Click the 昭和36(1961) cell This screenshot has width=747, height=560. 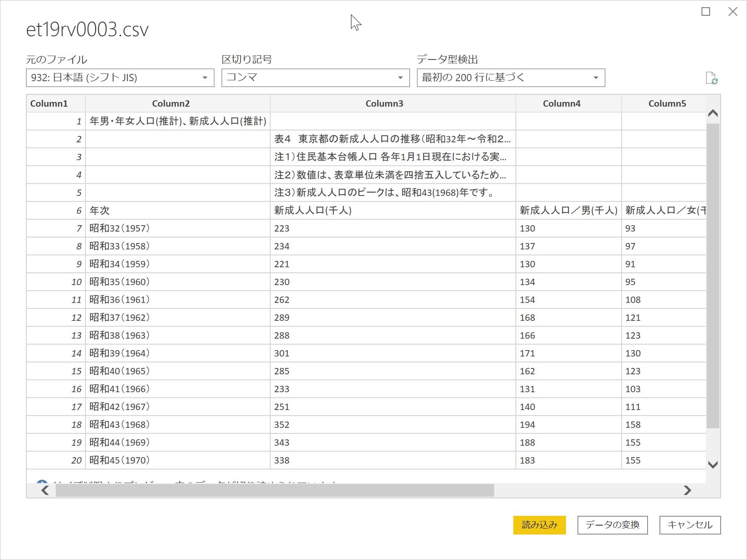click(178, 300)
